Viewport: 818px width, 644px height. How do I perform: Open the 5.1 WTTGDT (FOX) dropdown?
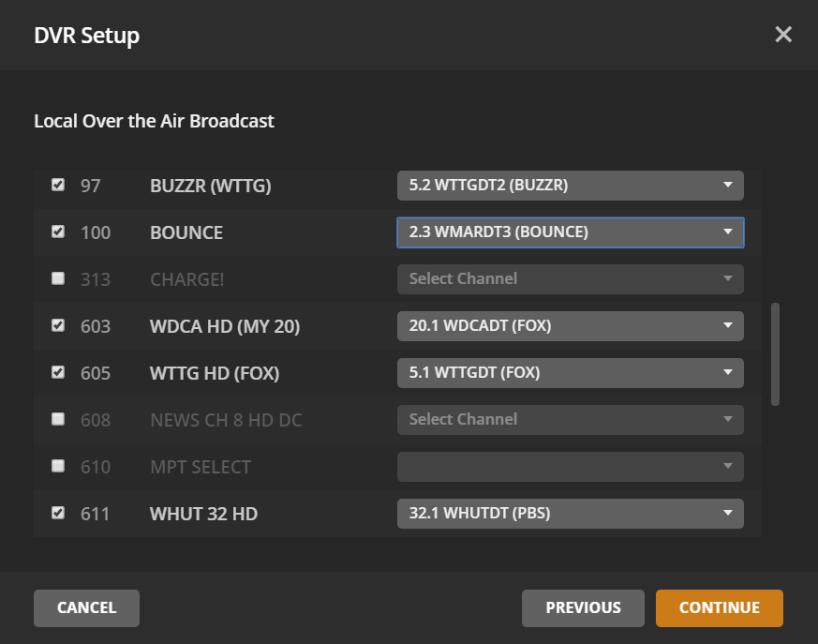(x=570, y=373)
